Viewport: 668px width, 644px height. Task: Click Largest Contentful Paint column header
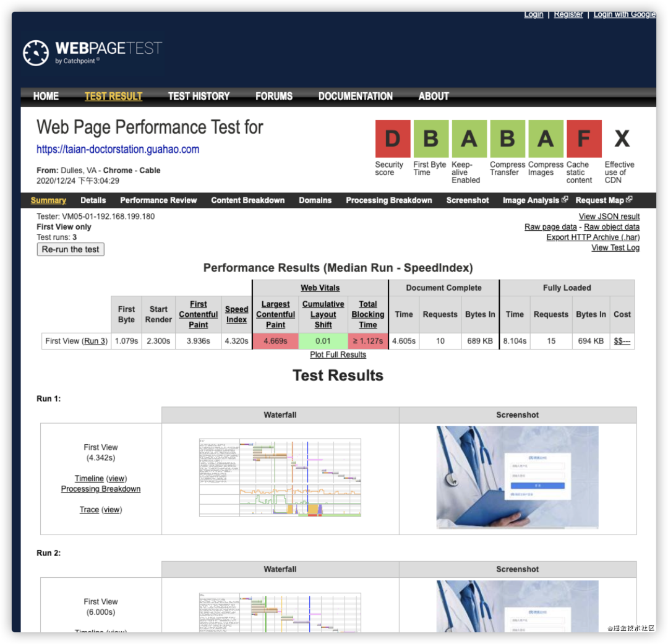pos(276,314)
